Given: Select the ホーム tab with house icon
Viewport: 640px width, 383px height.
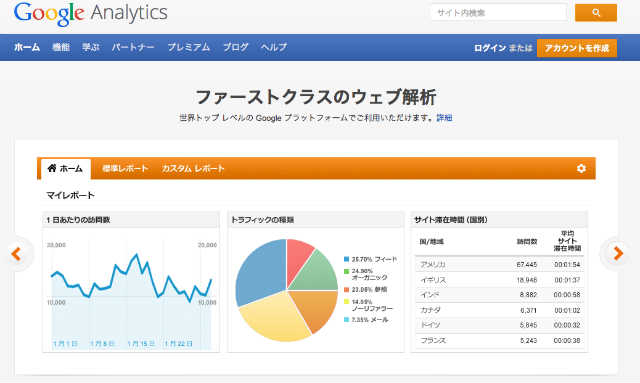Looking at the screenshot, I should (65, 169).
